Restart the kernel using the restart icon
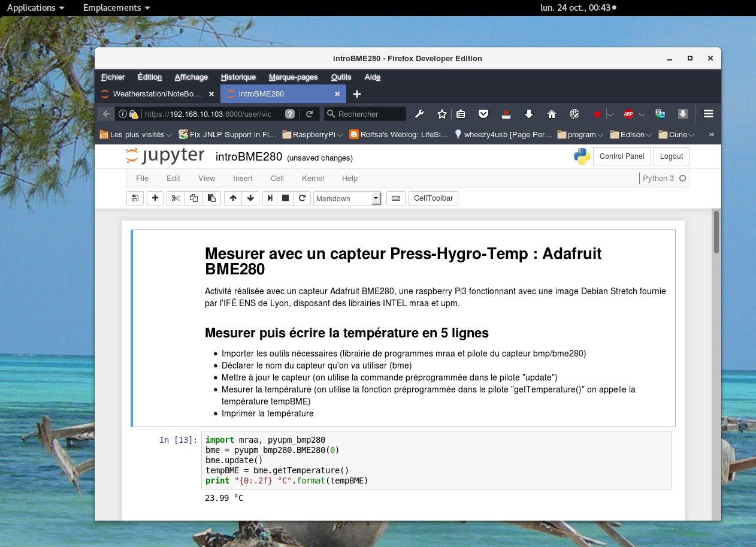The height and width of the screenshot is (547, 756). pos(303,198)
